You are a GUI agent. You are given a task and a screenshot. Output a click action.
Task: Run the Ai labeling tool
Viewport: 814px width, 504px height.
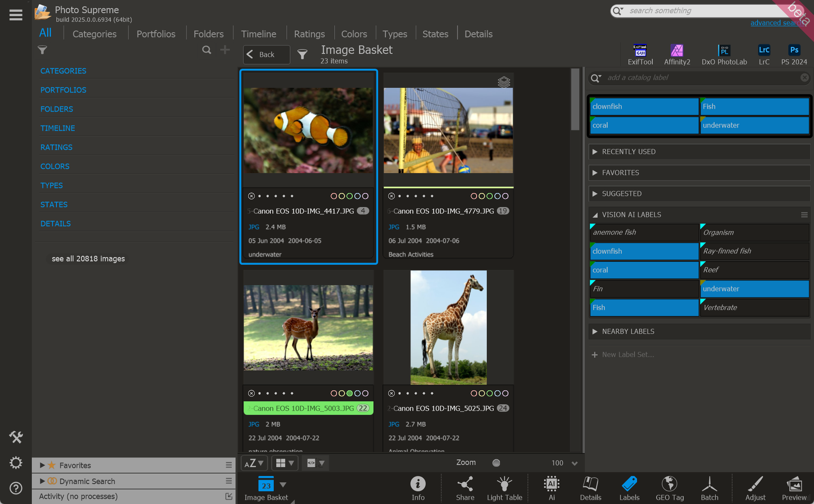point(551,489)
